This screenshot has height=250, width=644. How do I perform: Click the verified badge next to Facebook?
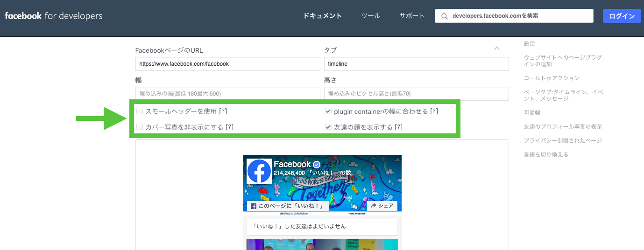click(x=316, y=165)
